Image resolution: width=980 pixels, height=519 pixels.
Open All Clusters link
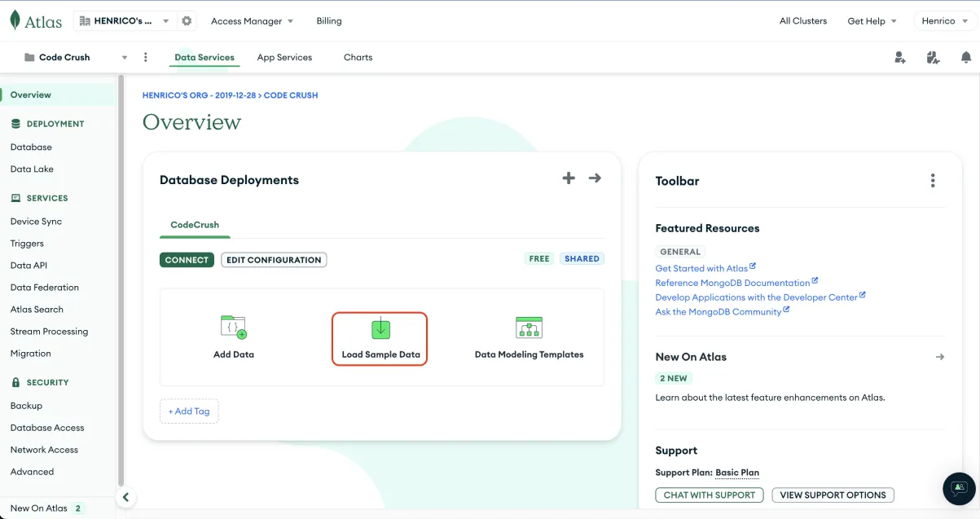pos(803,21)
